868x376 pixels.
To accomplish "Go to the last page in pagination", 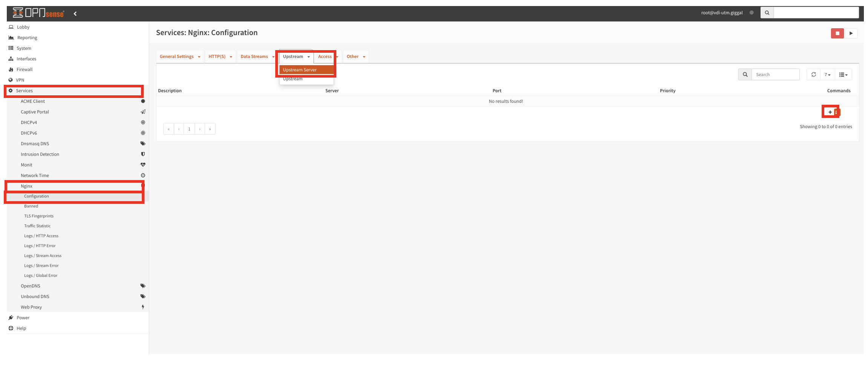I will (x=210, y=129).
